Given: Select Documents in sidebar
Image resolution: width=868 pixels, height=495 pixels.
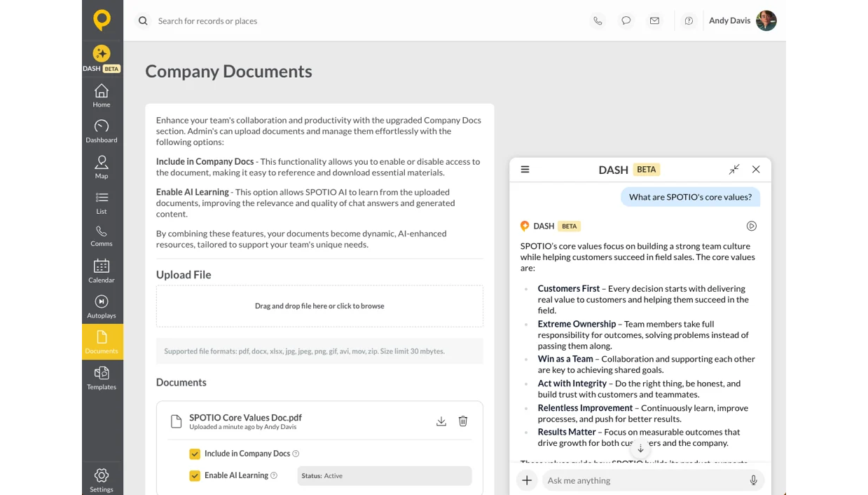Looking at the screenshot, I should click(102, 342).
